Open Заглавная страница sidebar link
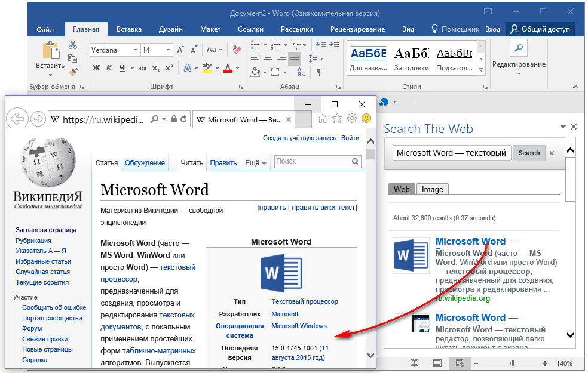Screen dimensions: 588x373 point(46,230)
